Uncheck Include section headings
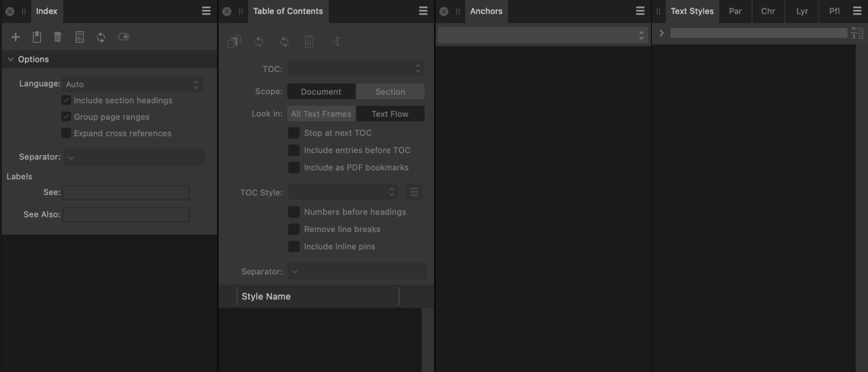The height and width of the screenshot is (372, 868). [66, 100]
